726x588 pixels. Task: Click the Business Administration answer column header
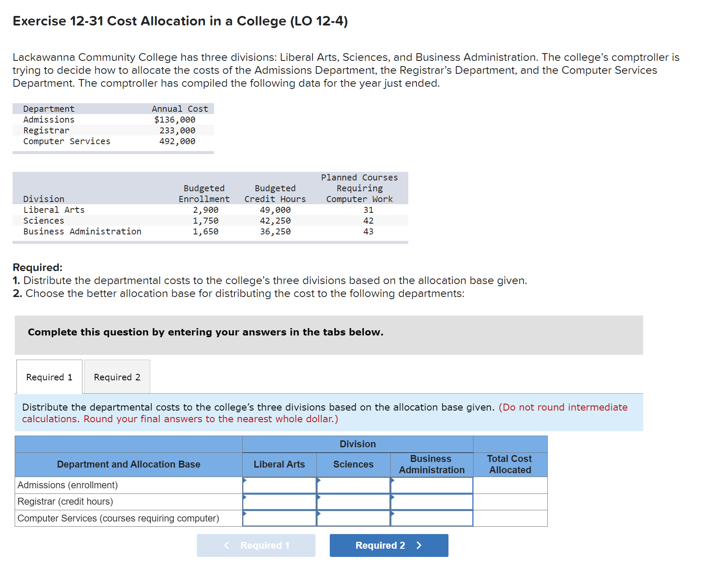pos(432,465)
